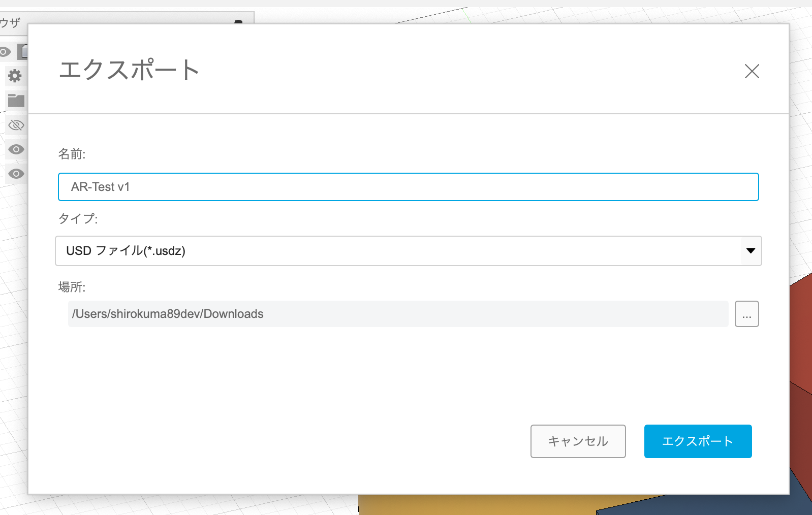Click the name field containing AR-Test v1
This screenshot has height=515, width=812.
408,187
